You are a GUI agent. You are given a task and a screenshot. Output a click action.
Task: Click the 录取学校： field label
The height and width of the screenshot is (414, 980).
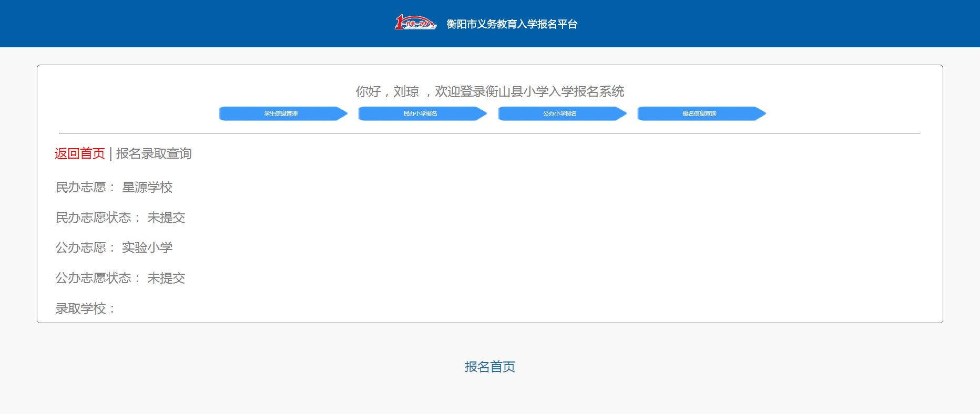(85, 308)
